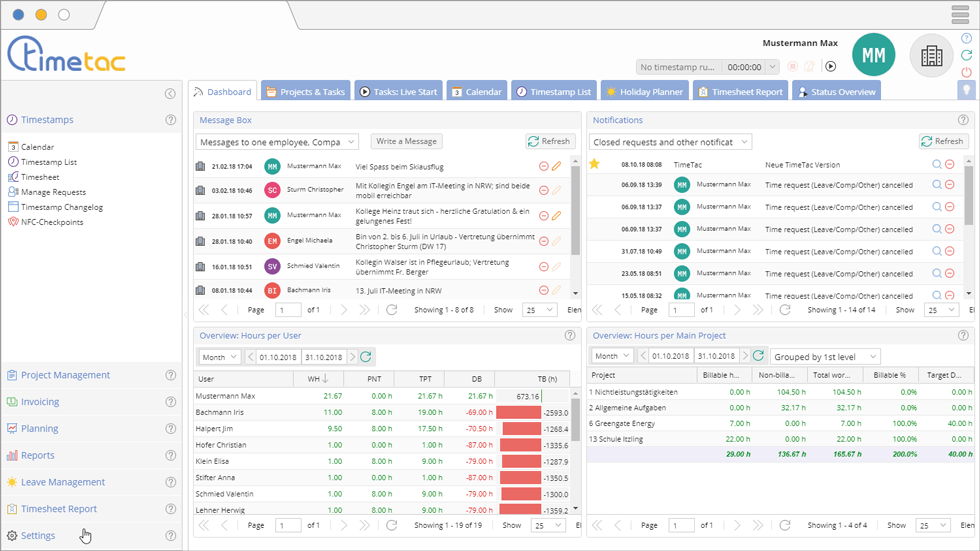Image resolution: width=980 pixels, height=551 pixels.
Task: Click the red power logout icon
Action: point(966,72)
